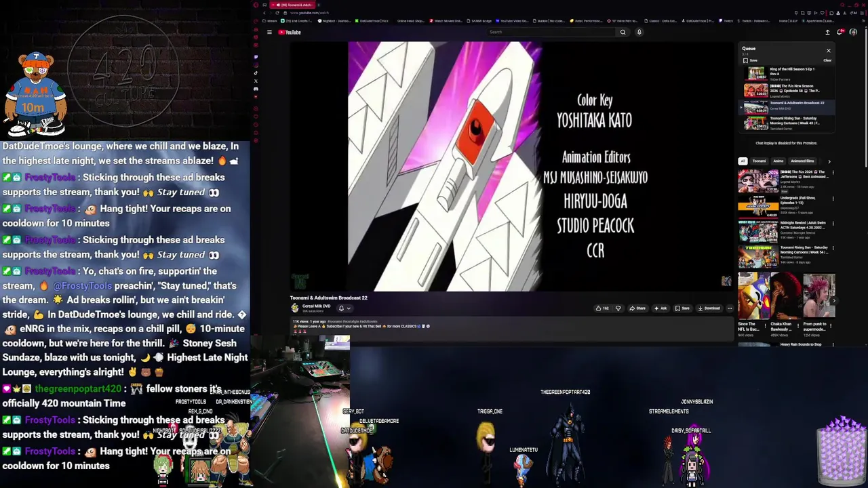Open the YouTube account avatar menu
The height and width of the screenshot is (488, 868).
tap(853, 32)
